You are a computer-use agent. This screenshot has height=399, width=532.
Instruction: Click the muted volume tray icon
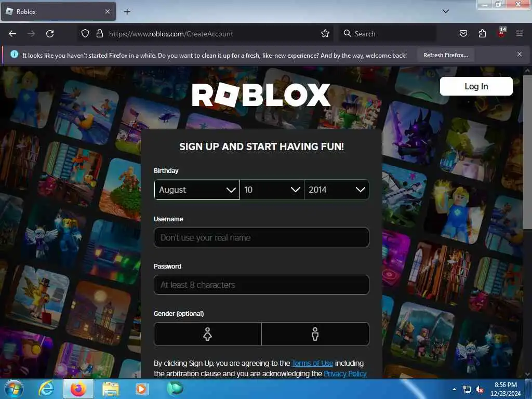click(x=480, y=390)
